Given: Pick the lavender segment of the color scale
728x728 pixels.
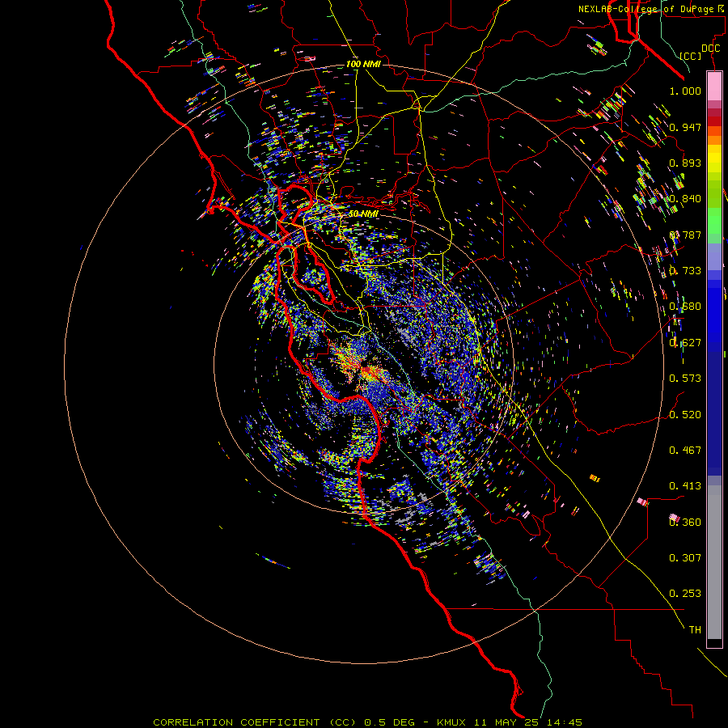Looking at the screenshot, I should click(714, 256).
